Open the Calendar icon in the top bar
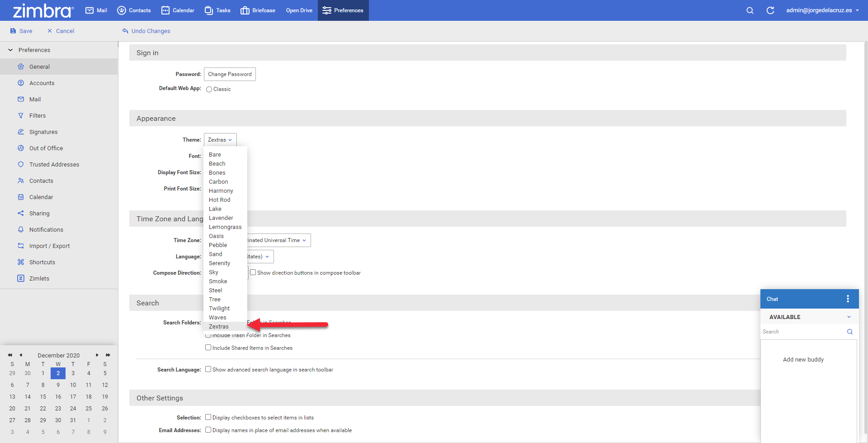868x443 pixels. tap(165, 10)
